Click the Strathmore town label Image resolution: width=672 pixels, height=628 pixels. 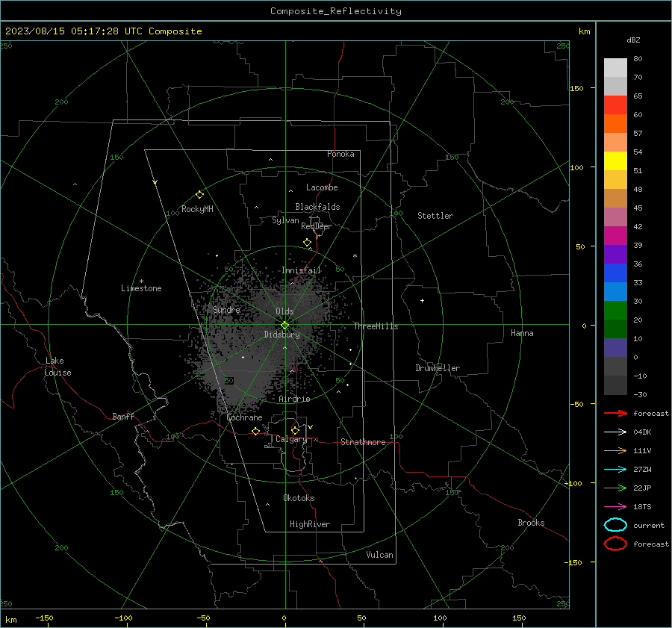(x=363, y=442)
